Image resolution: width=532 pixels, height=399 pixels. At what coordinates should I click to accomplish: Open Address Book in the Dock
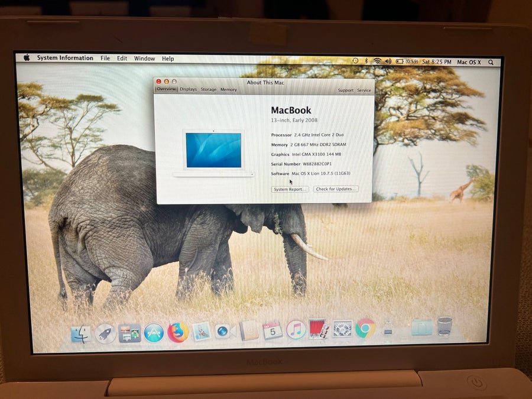[249, 330]
